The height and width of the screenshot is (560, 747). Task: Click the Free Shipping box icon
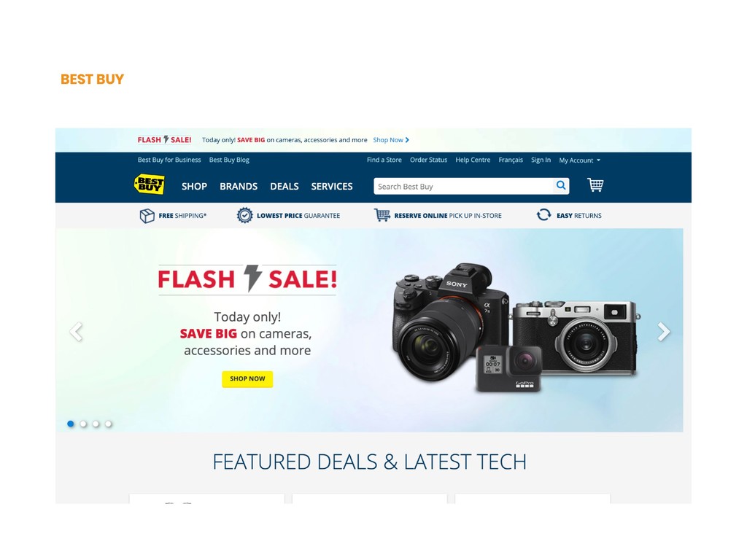[147, 216]
